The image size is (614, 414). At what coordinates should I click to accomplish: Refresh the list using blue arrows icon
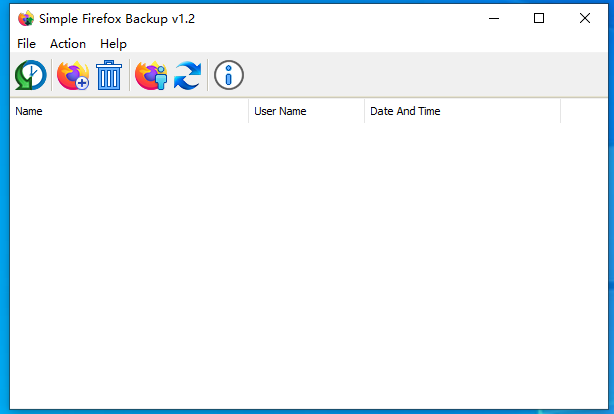pyautogui.click(x=188, y=75)
